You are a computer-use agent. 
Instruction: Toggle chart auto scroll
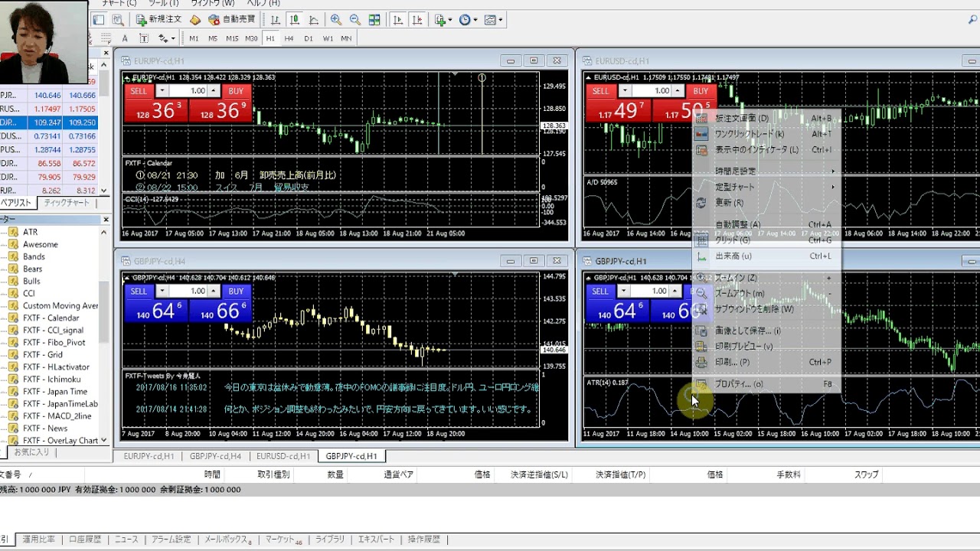tap(397, 20)
